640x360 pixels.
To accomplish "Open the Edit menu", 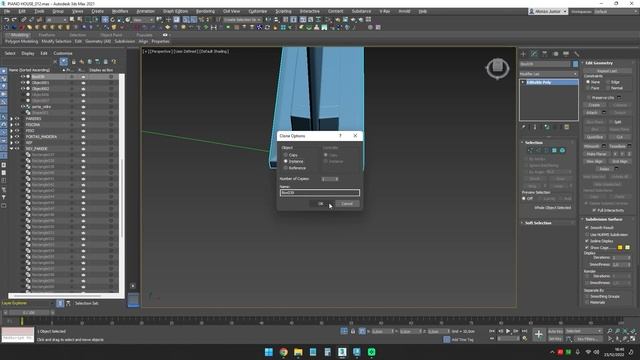I will [x=22, y=11].
